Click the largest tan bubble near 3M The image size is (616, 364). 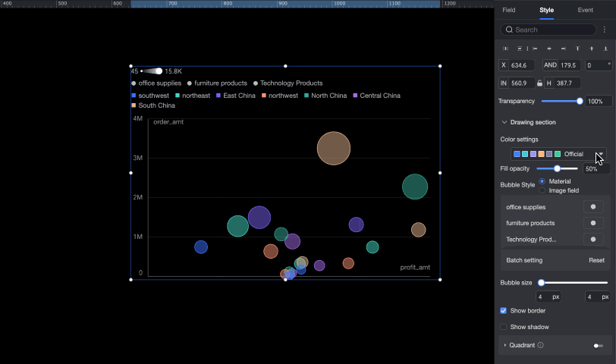[x=334, y=149]
